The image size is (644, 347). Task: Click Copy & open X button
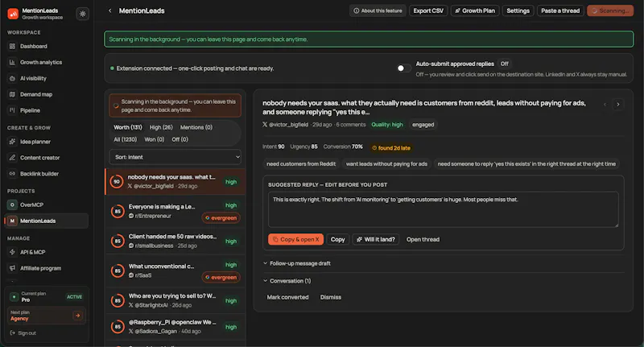(295, 239)
